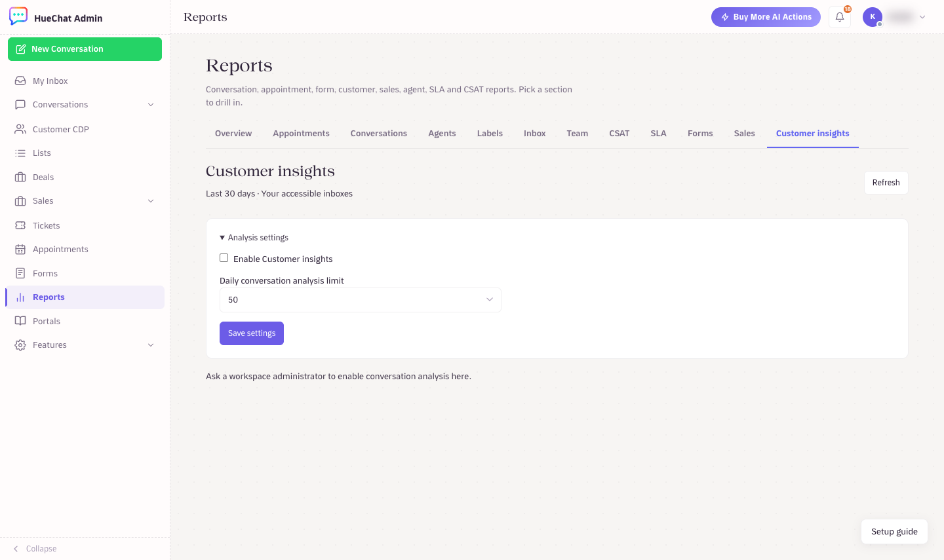Open the Sales report tab

pyautogui.click(x=745, y=133)
